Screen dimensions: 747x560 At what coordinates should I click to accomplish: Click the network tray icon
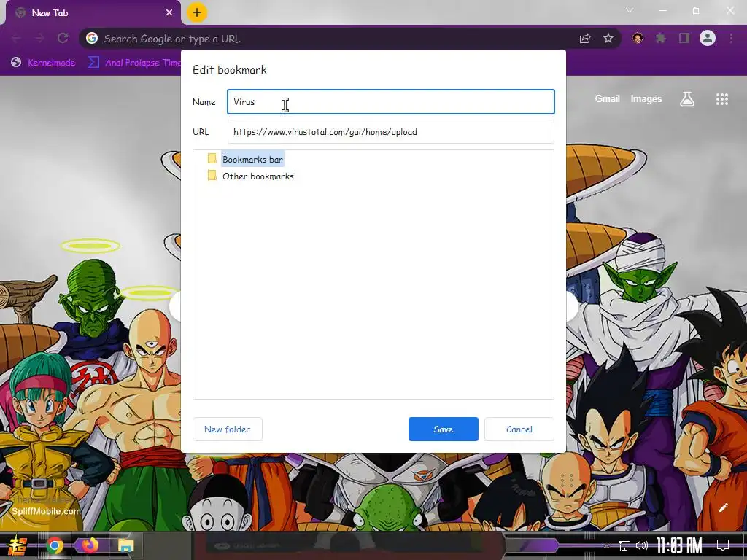coord(624,545)
